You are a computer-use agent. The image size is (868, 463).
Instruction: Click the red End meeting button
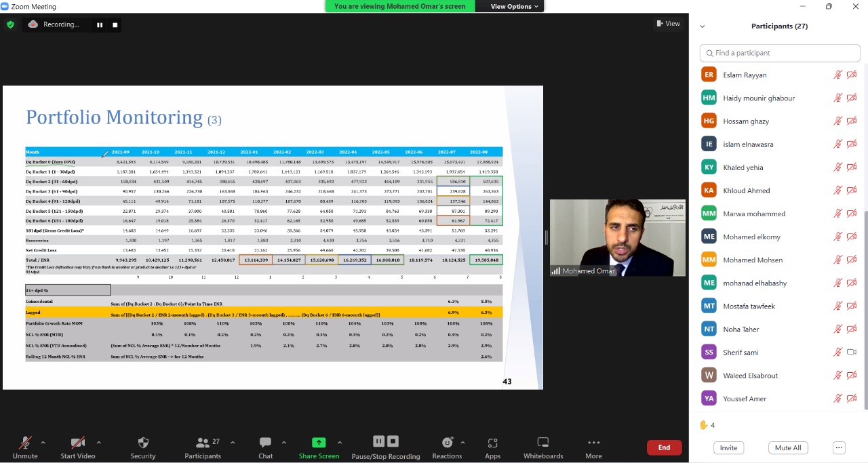[x=664, y=447]
